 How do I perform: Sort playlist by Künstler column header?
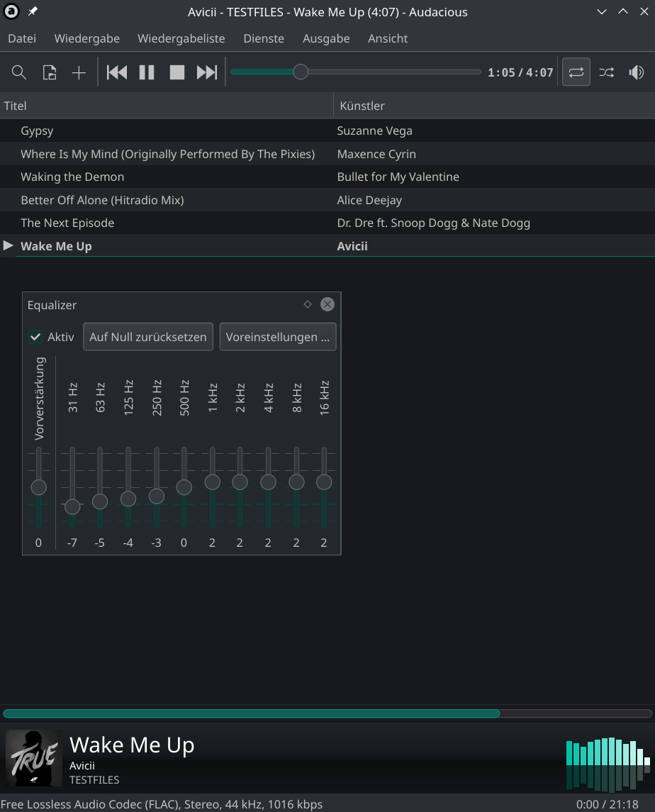click(x=495, y=106)
